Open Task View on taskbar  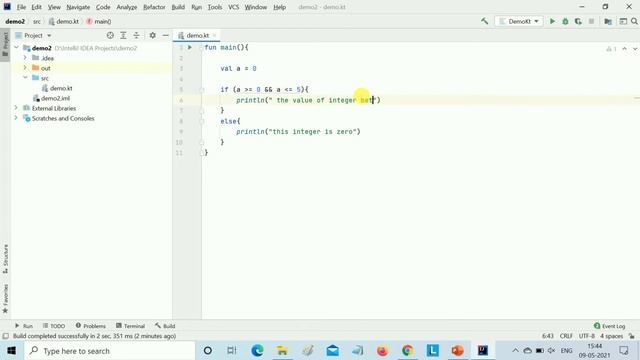pos(232,351)
